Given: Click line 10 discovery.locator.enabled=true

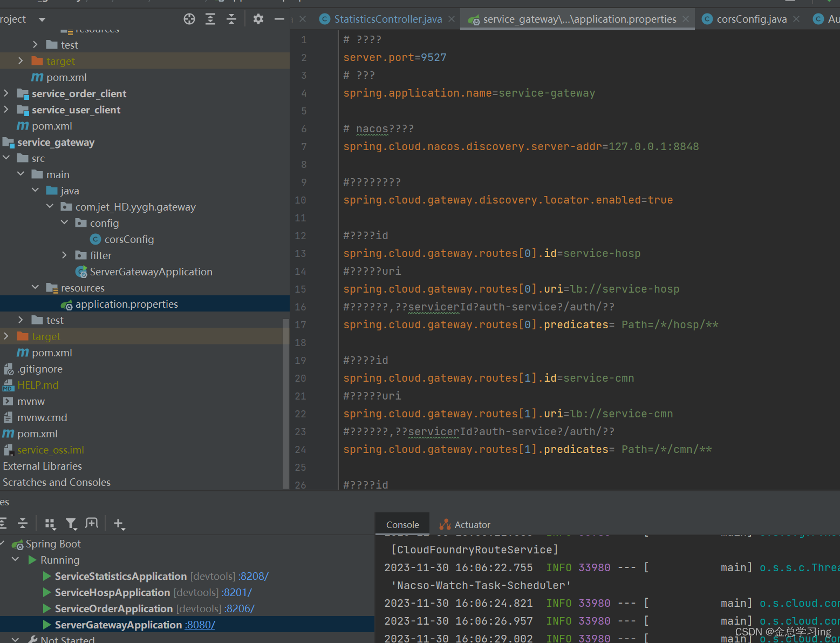Looking at the screenshot, I should 508,200.
